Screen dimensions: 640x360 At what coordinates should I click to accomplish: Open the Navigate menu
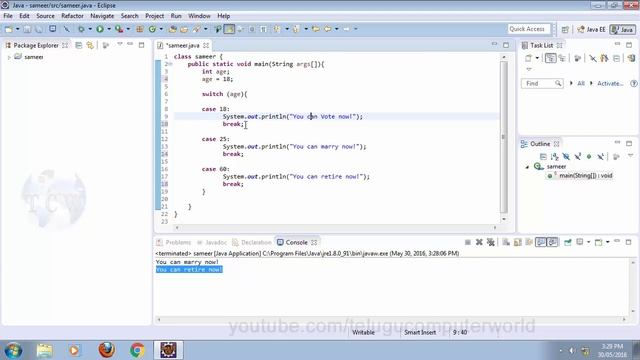[102, 16]
